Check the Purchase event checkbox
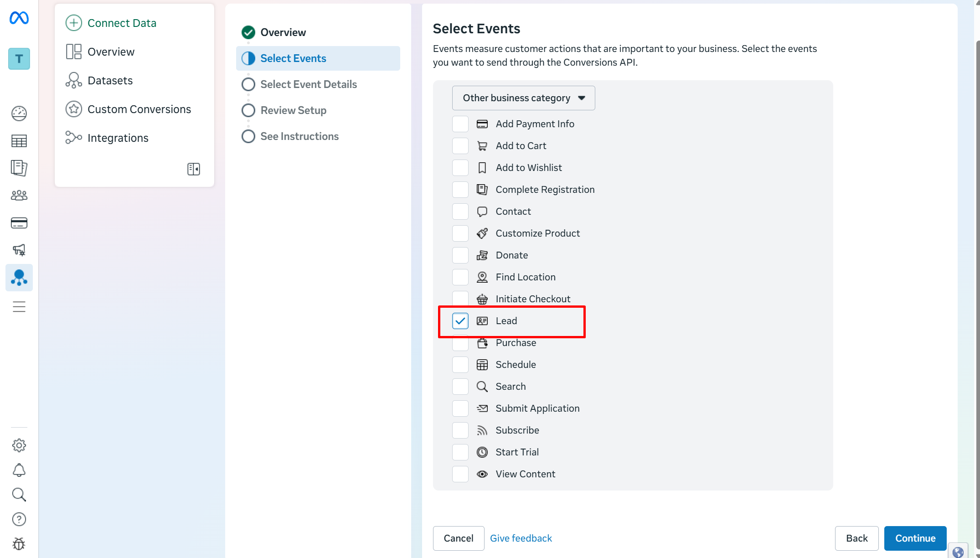980x558 pixels. click(460, 343)
